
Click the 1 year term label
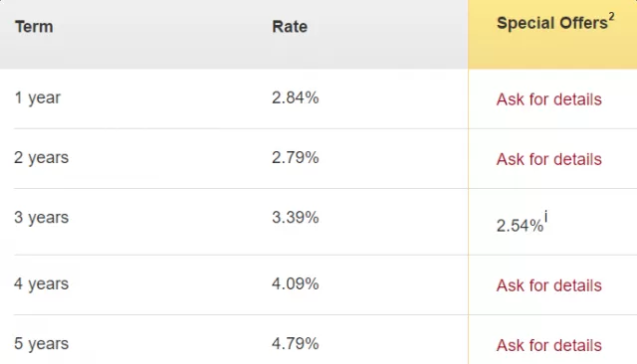click(38, 98)
